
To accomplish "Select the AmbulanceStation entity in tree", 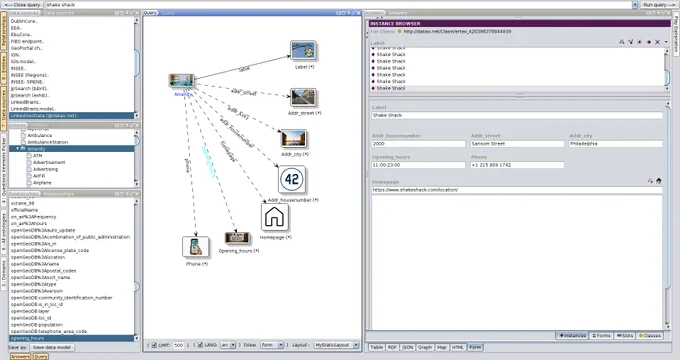I will (48, 142).
